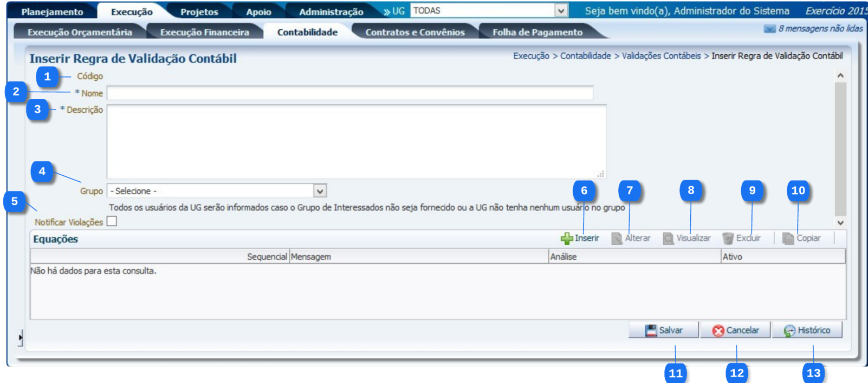Click into the Descrição text area

pos(356,141)
